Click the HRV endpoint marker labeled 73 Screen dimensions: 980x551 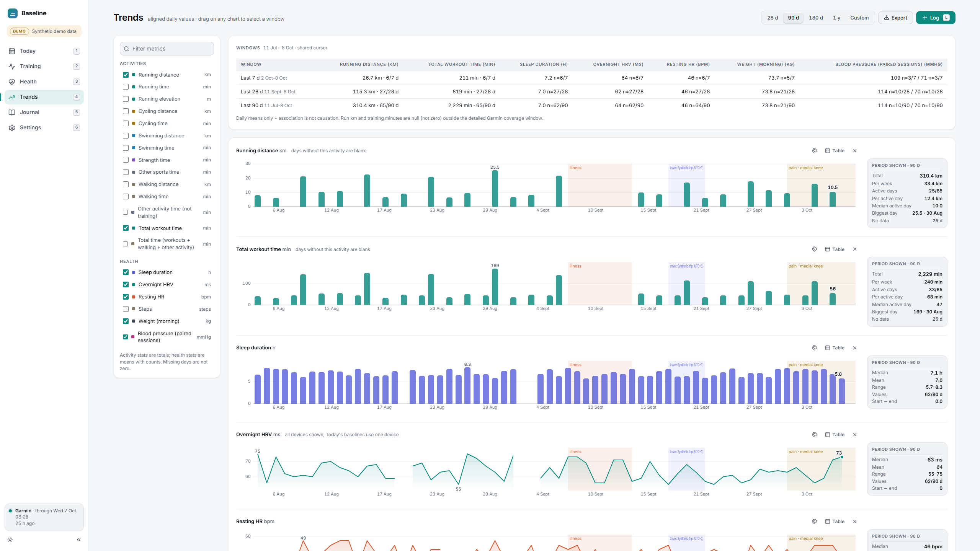coord(842,457)
